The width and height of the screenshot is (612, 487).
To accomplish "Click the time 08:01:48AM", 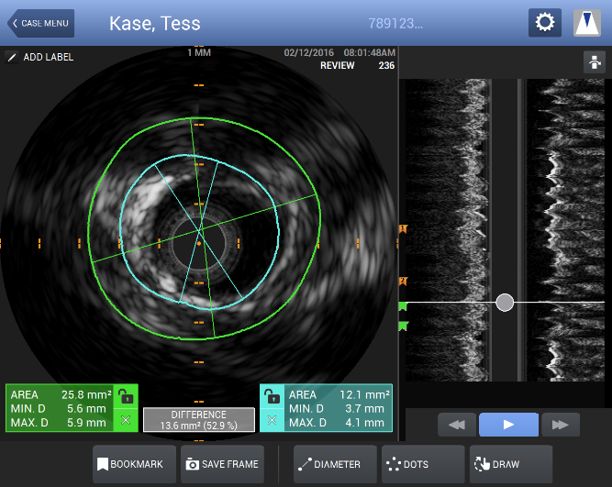I will (370, 53).
